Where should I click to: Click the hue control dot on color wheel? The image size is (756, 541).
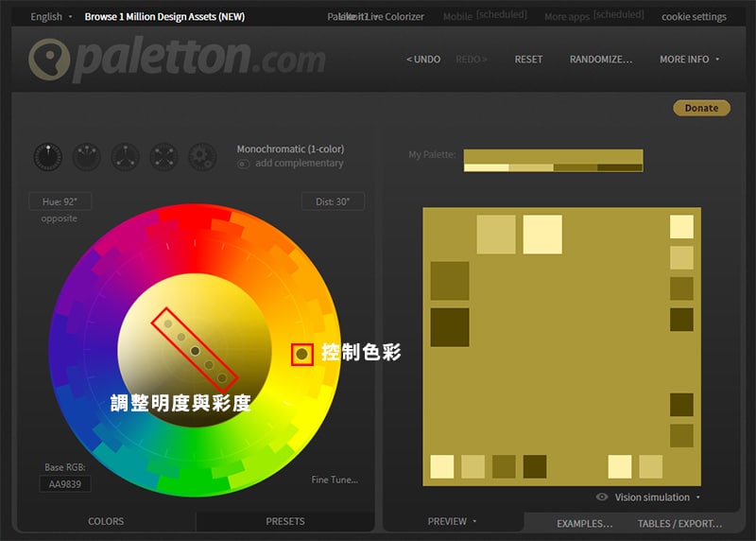tap(301, 355)
